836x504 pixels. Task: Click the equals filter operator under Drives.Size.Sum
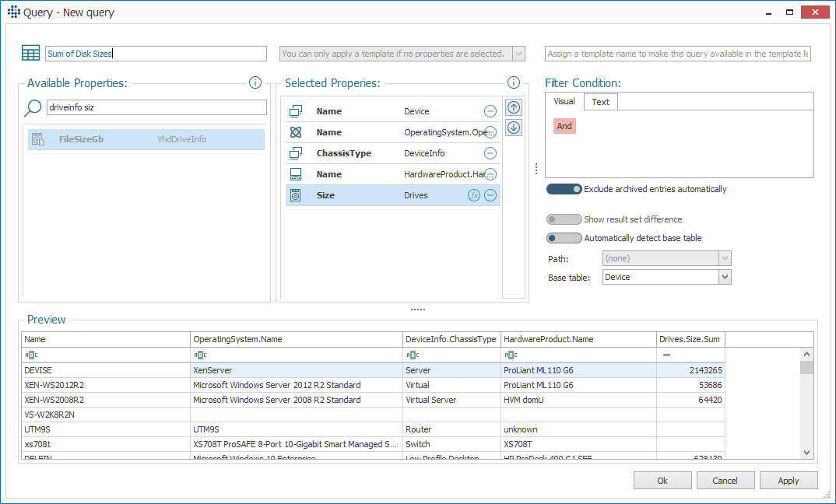tap(666, 355)
